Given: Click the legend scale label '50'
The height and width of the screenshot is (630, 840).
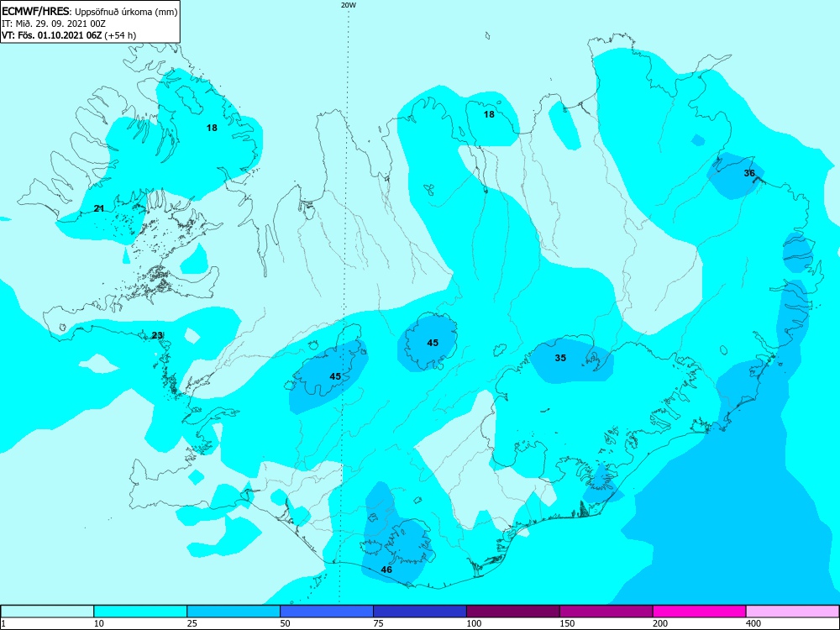Looking at the screenshot, I should tap(286, 623).
